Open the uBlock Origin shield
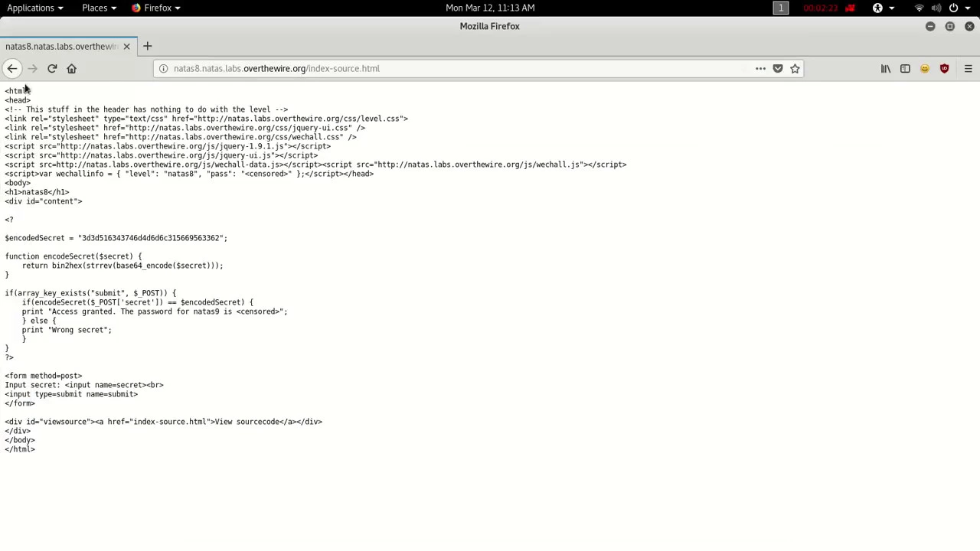 944,69
